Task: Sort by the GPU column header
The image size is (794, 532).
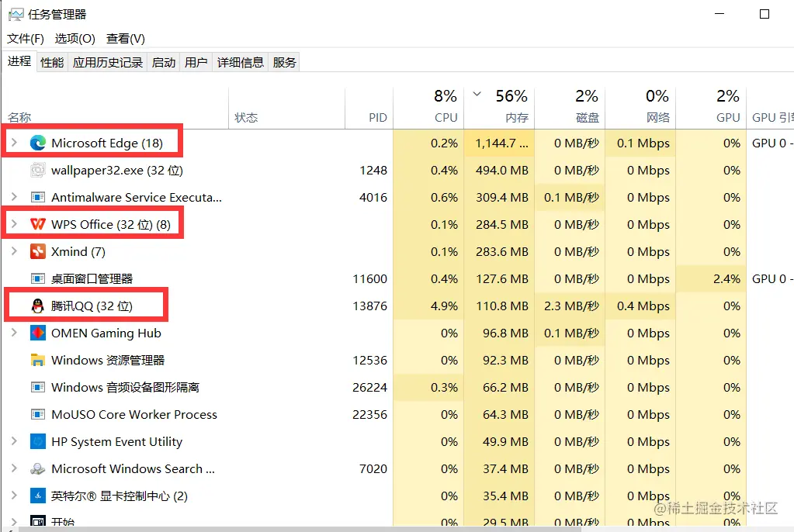Action: pos(711,109)
